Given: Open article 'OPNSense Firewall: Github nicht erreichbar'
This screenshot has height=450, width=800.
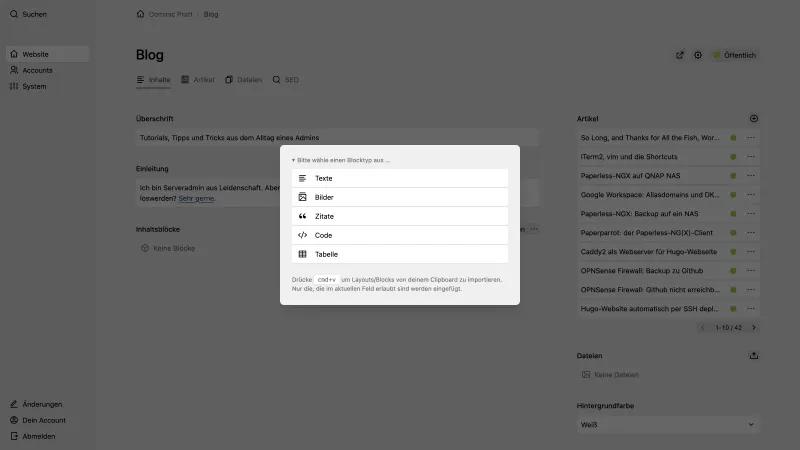Looking at the screenshot, I should [x=650, y=289].
